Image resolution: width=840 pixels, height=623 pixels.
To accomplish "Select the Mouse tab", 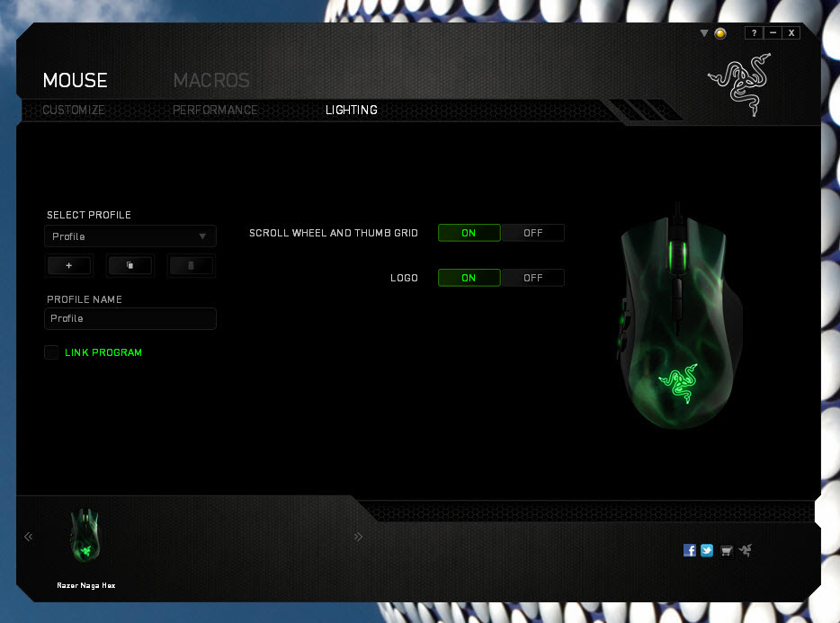I will (75, 80).
